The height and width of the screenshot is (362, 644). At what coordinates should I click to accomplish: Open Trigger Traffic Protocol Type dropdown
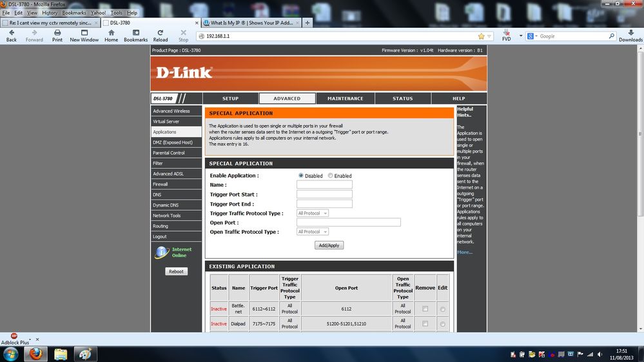(x=313, y=213)
